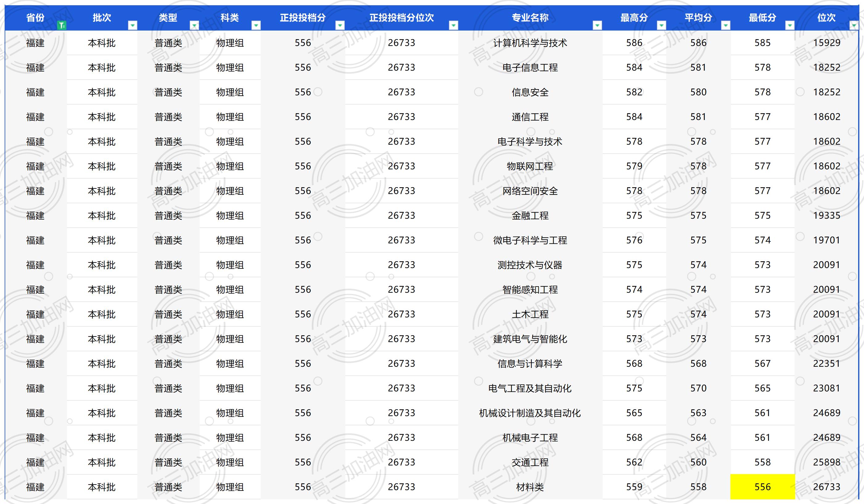864x504 pixels.
Task: Click the 25898 rank cell
Action: (827, 462)
